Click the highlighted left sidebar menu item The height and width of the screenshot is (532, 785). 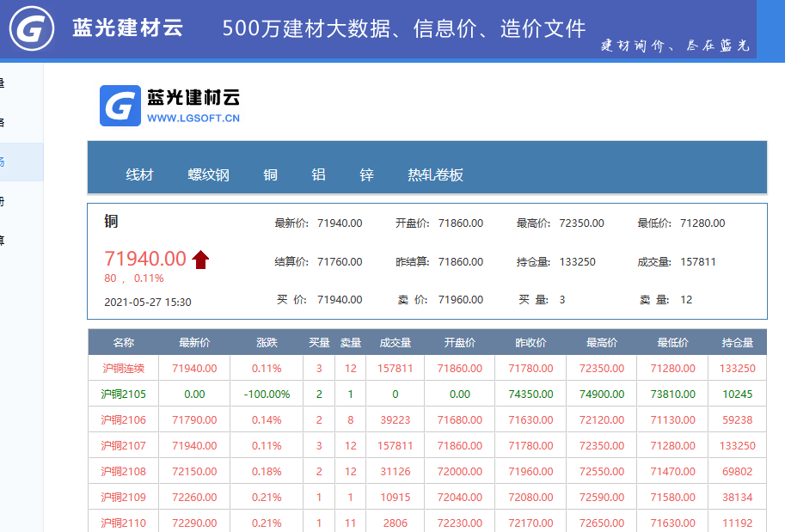point(21,162)
